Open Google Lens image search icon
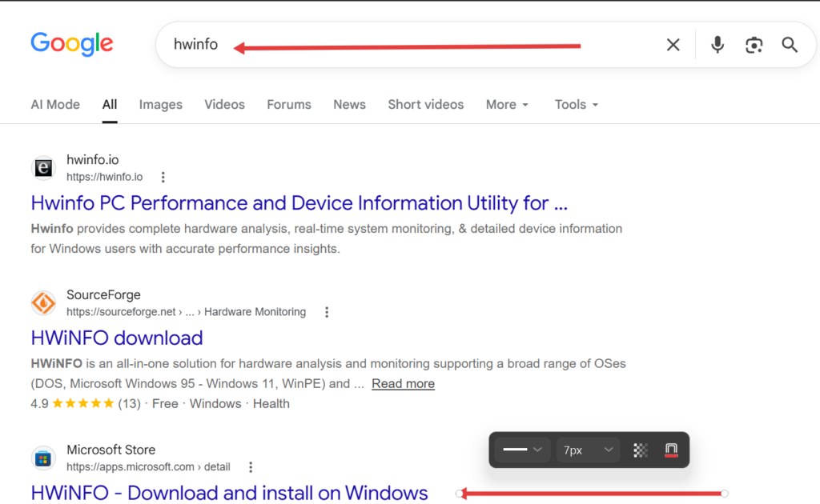Viewport: 820px width, 504px height. [754, 45]
